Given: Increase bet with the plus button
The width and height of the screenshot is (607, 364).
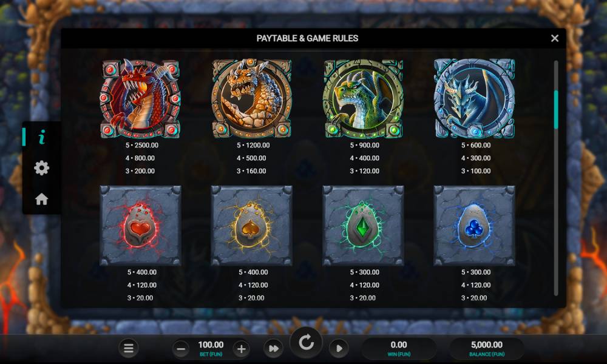Looking at the screenshot, I should click(241, 349).
